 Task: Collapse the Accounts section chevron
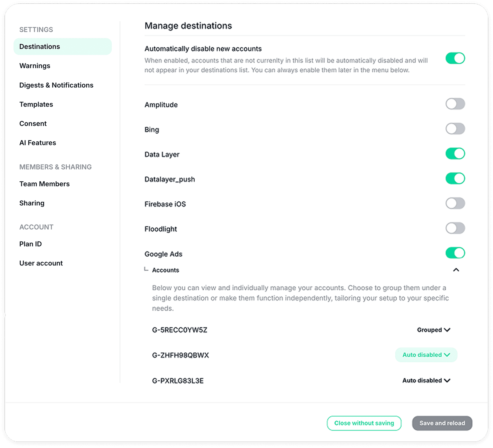(456, 270)
